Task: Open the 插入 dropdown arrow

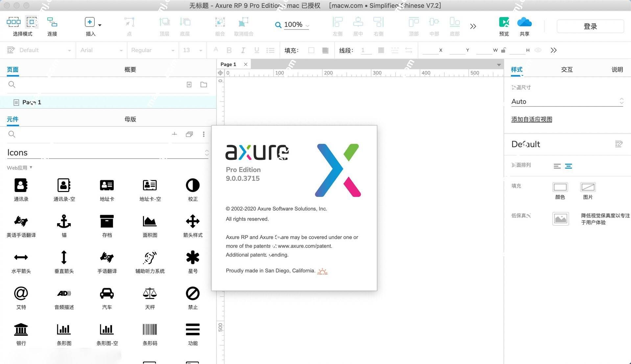Action: 100,25
